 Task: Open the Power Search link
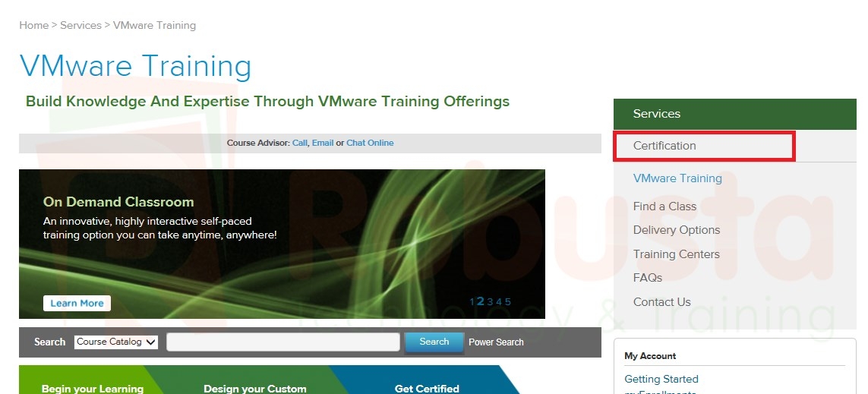tap(496, 342)
